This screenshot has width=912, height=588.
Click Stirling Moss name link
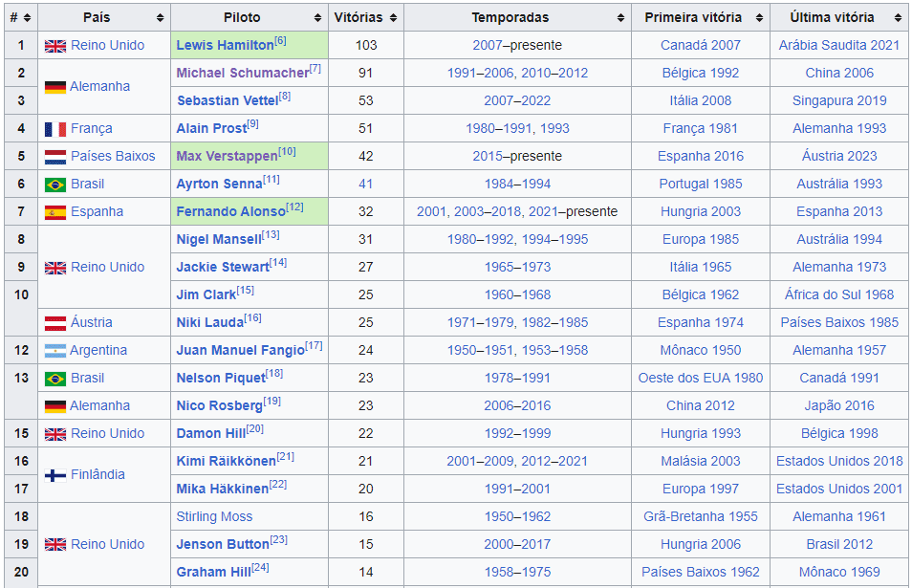tap(214, 517)
